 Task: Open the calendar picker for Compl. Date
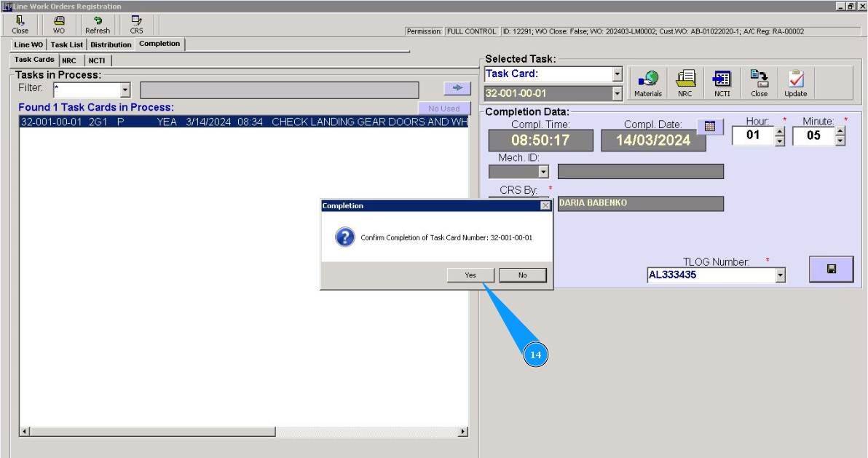click(x=710, y=126)
